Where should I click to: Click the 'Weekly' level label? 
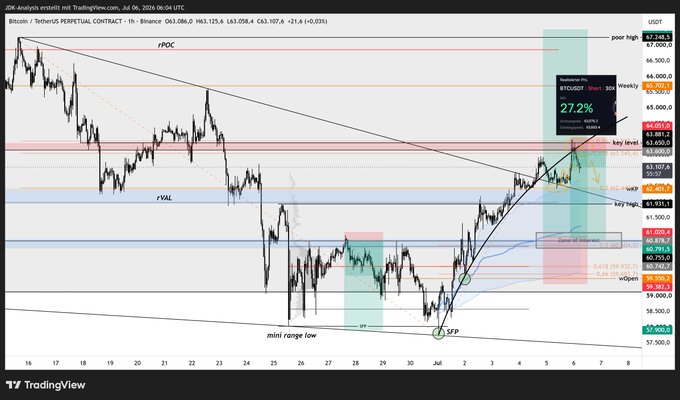628,86
